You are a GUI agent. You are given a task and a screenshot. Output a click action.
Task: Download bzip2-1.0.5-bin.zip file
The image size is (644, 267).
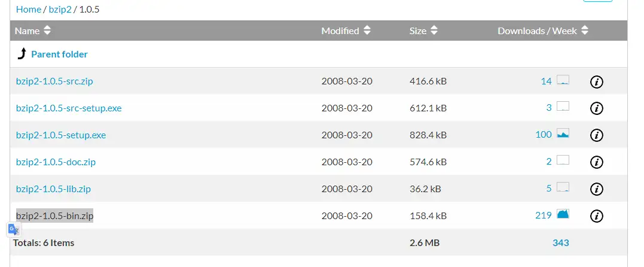(x=54, y=216)
